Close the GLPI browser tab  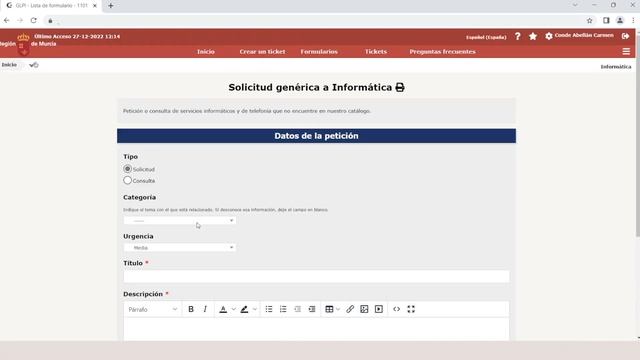click(95, 6)
